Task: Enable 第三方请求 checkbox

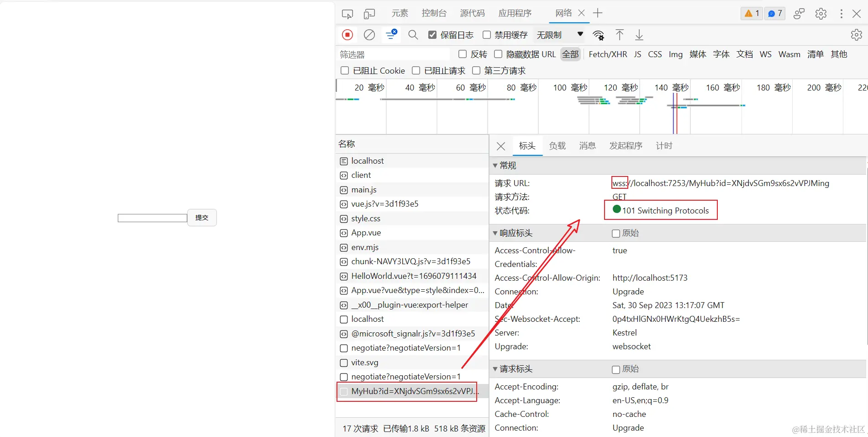Action: pyautogui.click(x=476, y=70)
